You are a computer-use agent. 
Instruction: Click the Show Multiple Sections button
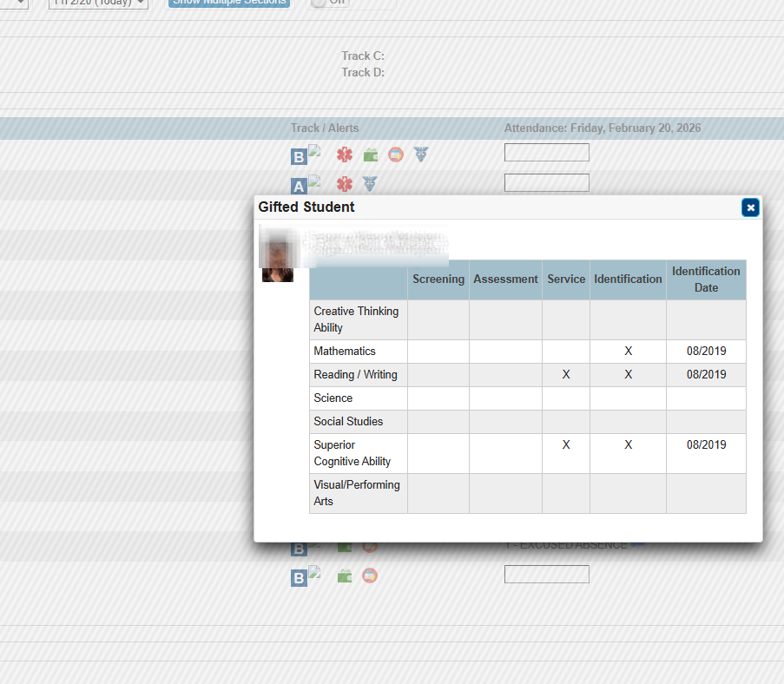pos(229,3)
